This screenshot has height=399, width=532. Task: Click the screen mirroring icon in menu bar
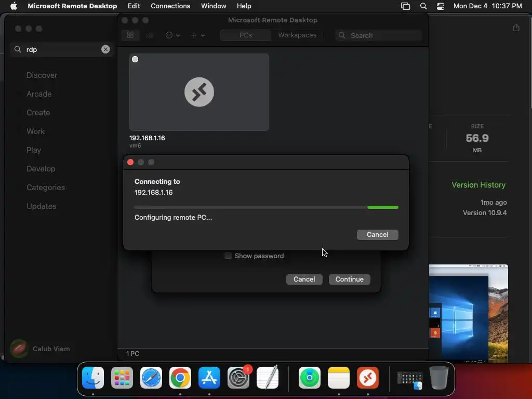(x=405, y=6)
